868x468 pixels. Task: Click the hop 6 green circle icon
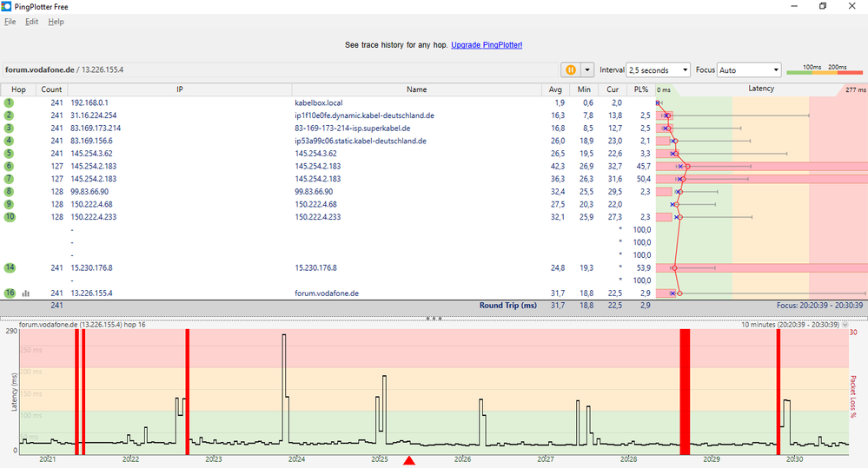click(x=9, y=167)
